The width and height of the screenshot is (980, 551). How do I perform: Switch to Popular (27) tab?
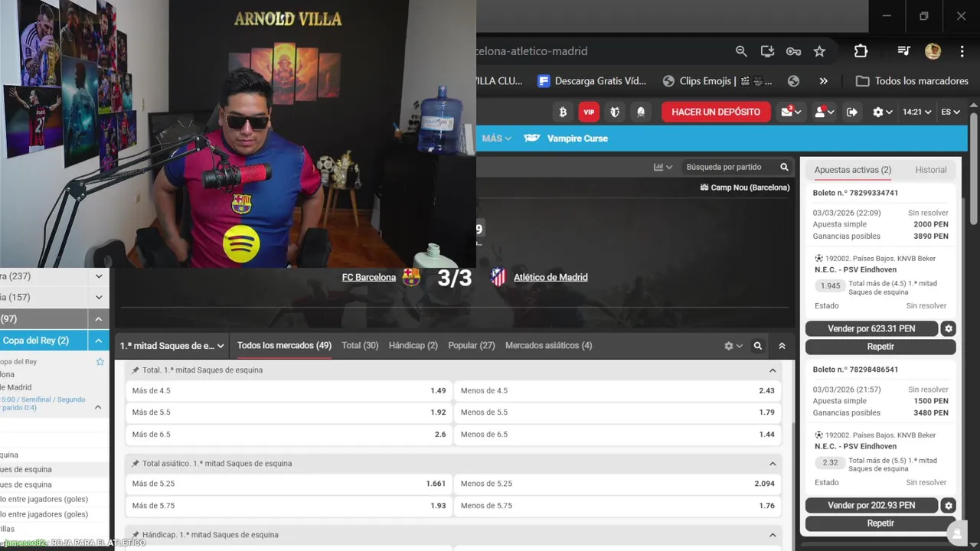472,346
